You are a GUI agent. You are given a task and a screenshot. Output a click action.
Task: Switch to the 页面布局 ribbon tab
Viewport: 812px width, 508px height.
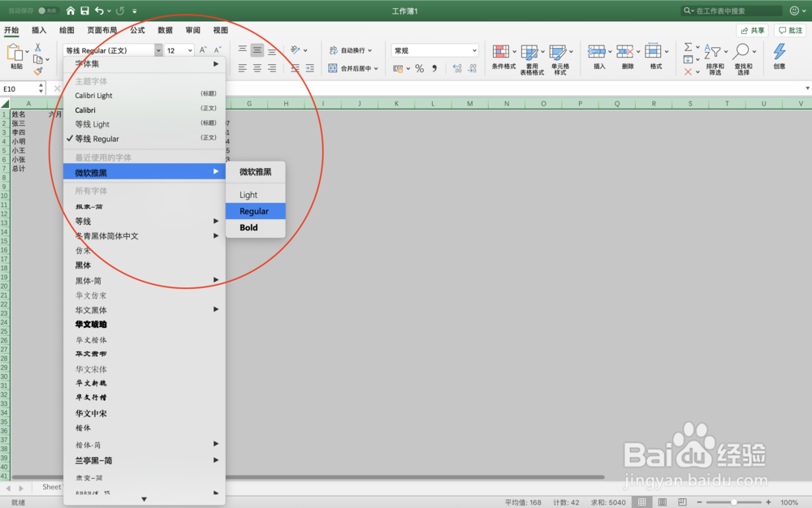point(102,30)
